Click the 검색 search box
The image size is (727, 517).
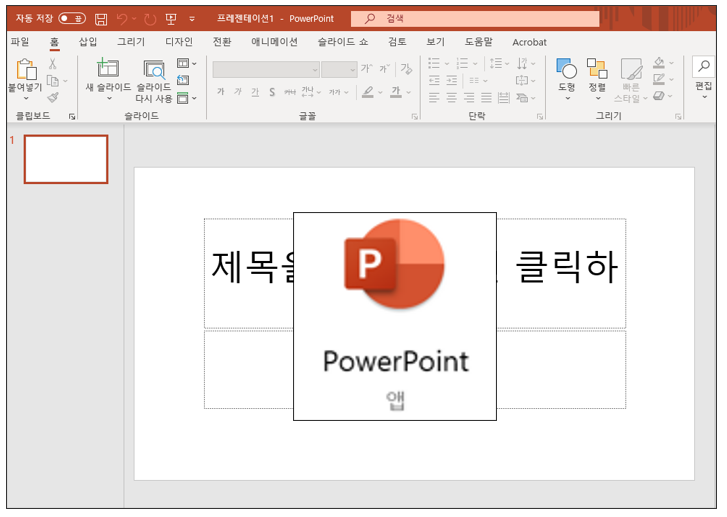coord(475,19)
